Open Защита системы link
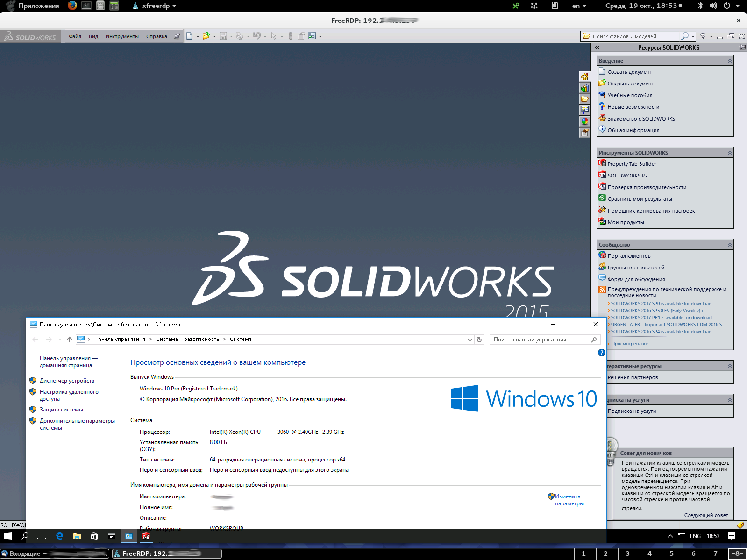The height and width of the screenshot is (560, 747). 61,410
